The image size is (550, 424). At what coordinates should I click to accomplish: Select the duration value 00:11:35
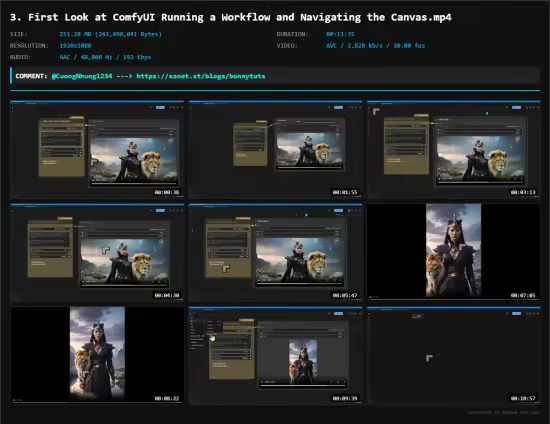[x=340, y=34]
